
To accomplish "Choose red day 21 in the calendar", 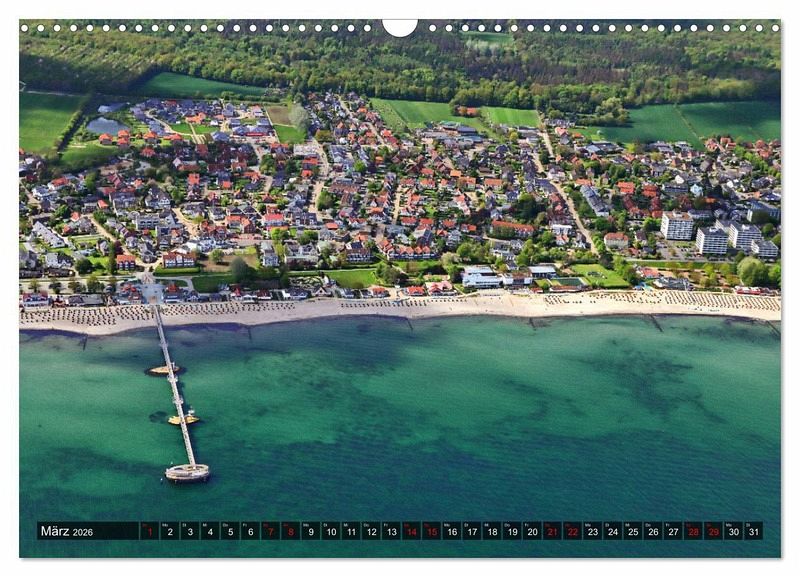I will tap(552, 531).
